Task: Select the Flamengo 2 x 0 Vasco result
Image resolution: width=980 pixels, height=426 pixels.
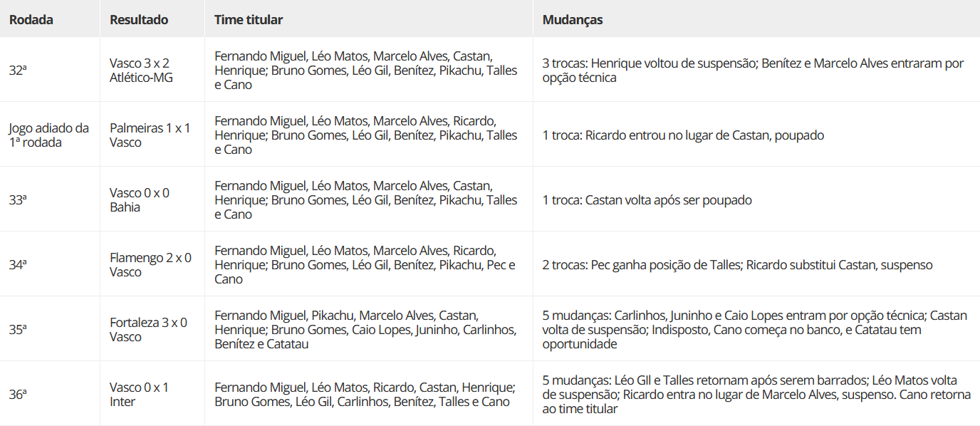Action: (150, 265)
